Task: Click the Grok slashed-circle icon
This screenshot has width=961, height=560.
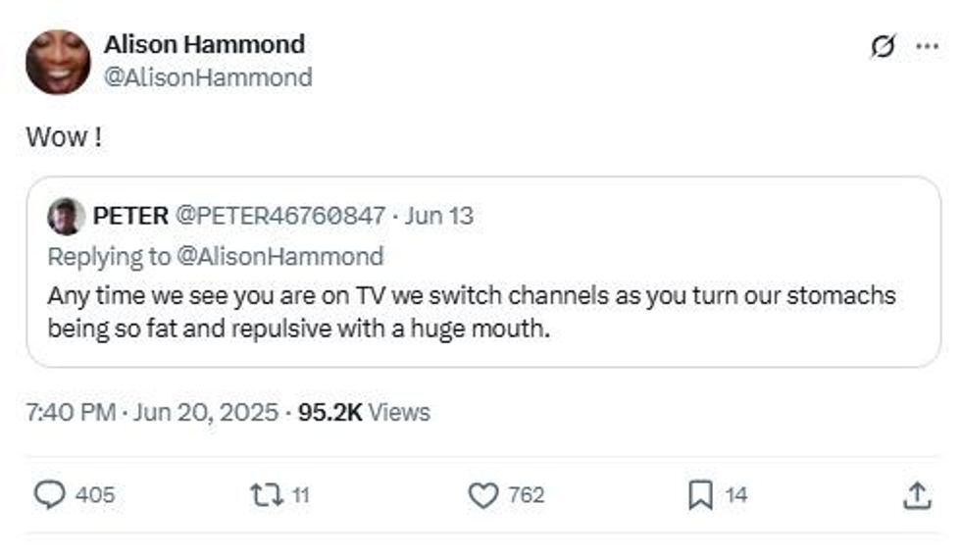Action: (883, 46)
